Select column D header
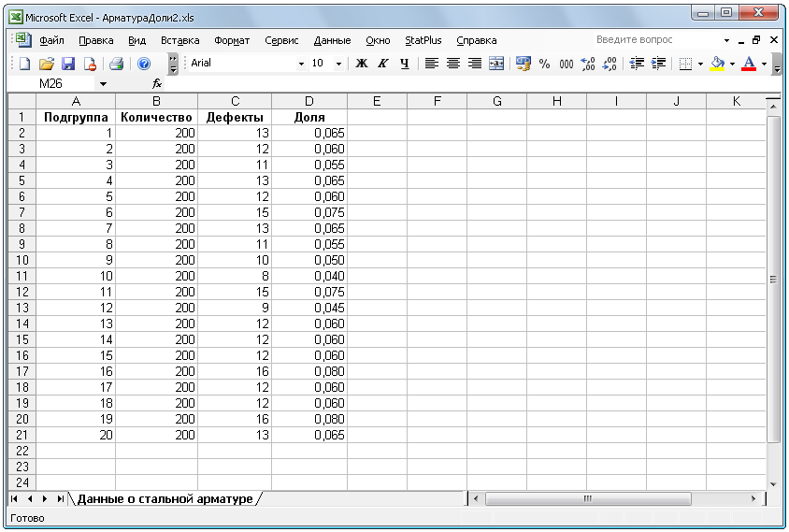 309,101
